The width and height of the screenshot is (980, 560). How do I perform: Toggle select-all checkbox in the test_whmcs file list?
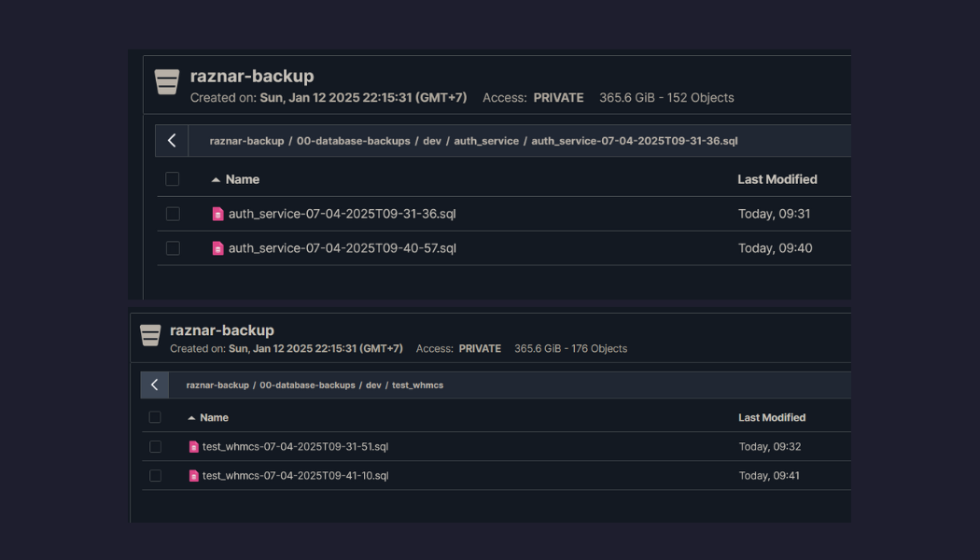[x=155, y=418]
